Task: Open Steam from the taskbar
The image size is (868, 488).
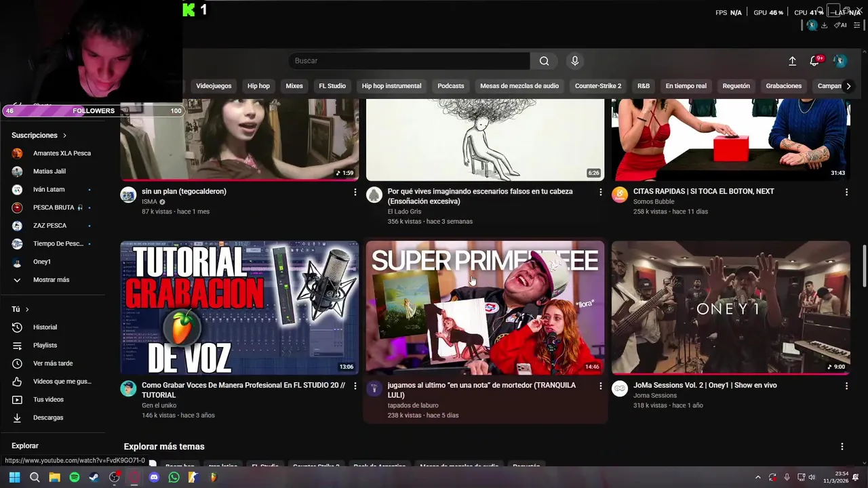Action: pyautogui.click(x=94, y=477)
